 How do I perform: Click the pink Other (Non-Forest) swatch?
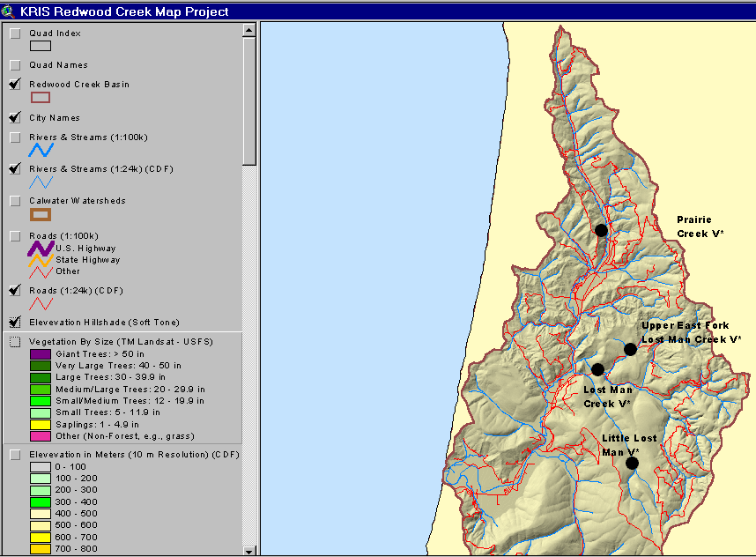41,436
